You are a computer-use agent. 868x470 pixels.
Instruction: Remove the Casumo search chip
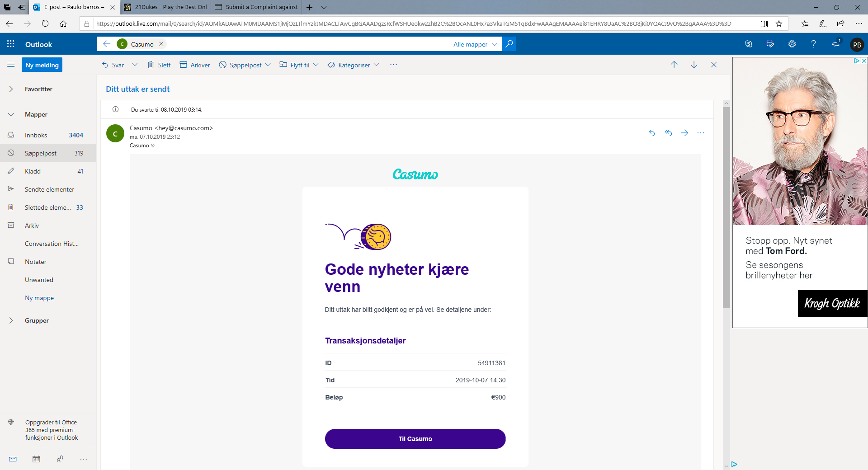(x=161, y=44)
